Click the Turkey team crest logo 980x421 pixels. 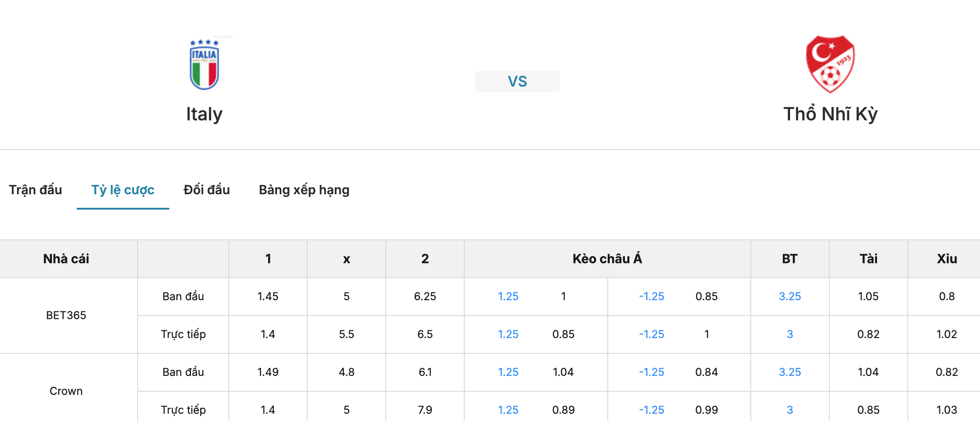point(830,64)
